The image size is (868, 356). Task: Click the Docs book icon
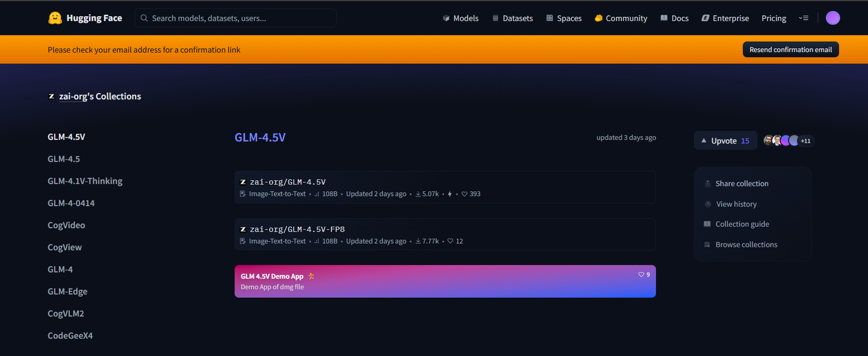tap(664, 18)
